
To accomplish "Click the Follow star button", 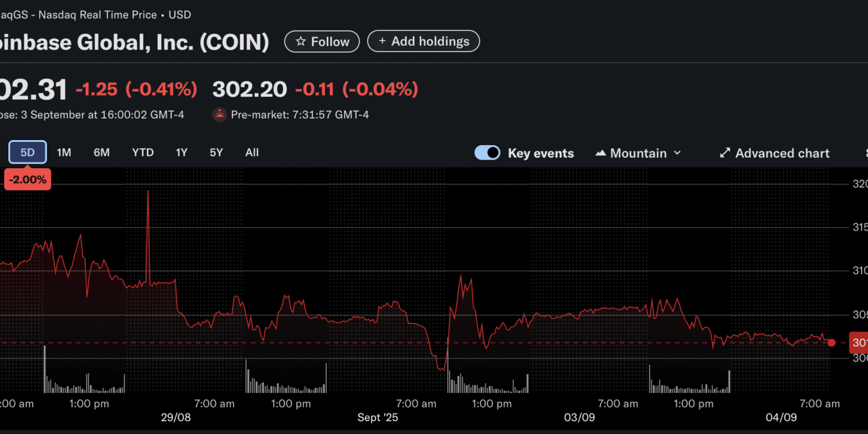I will [x=322, y=42].
